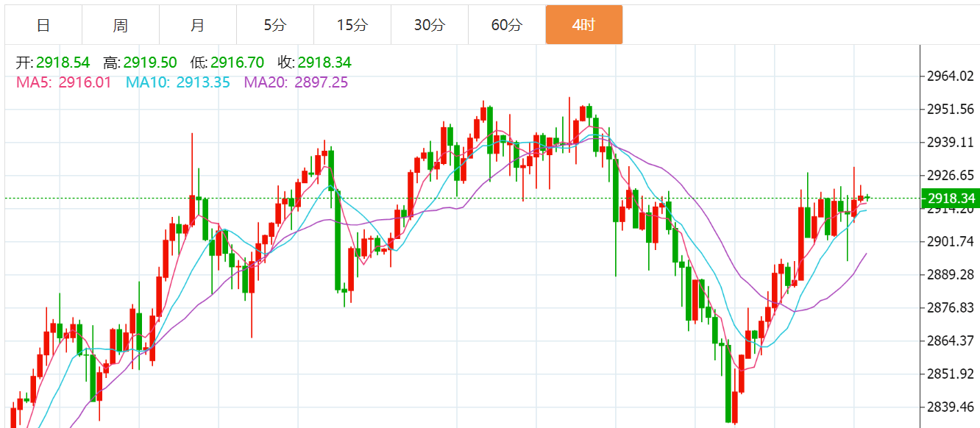Viewport: 980px width, 428px height.
Task: Click the 开 opening price value
Action: [63, 63]
